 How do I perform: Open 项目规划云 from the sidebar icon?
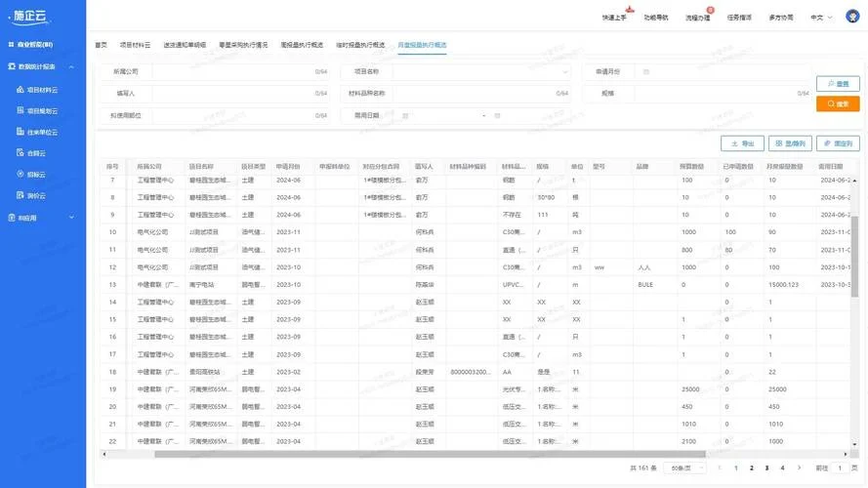coord(21,110)
